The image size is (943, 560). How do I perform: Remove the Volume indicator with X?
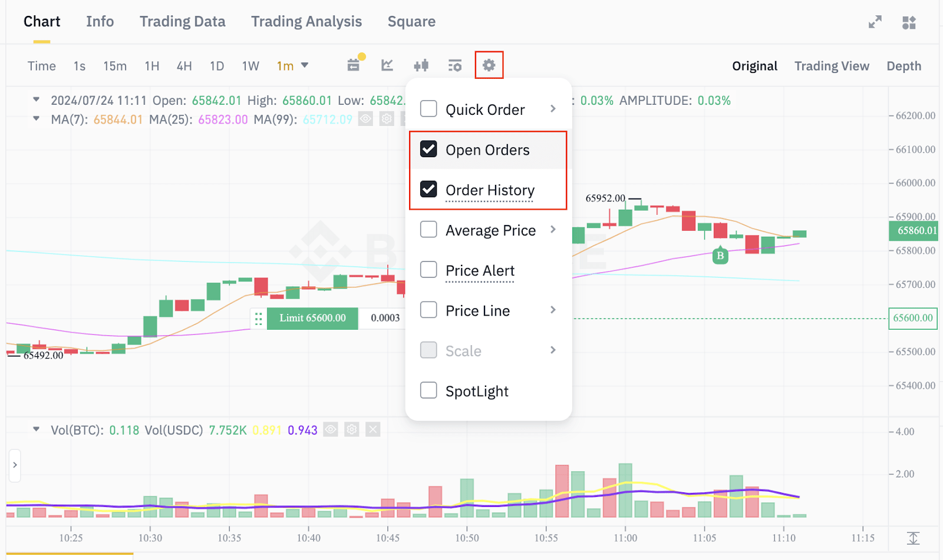[x=372, y=430]
